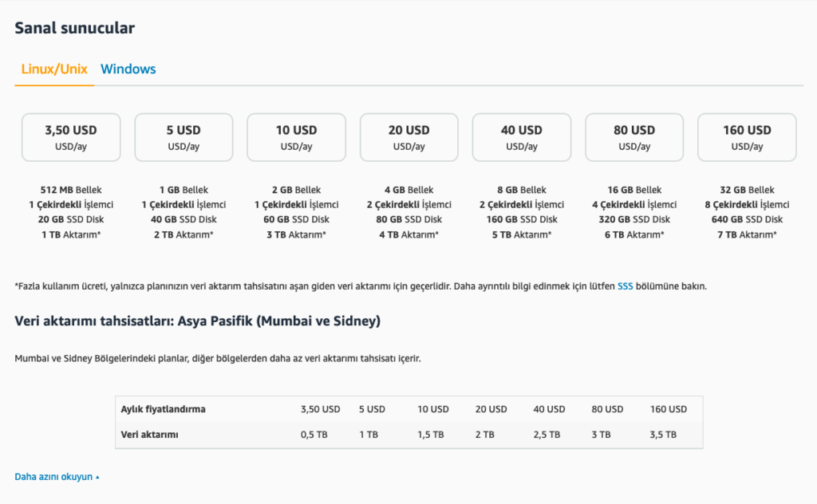Click the 2 TB Aktarım* text

[184, 234]
